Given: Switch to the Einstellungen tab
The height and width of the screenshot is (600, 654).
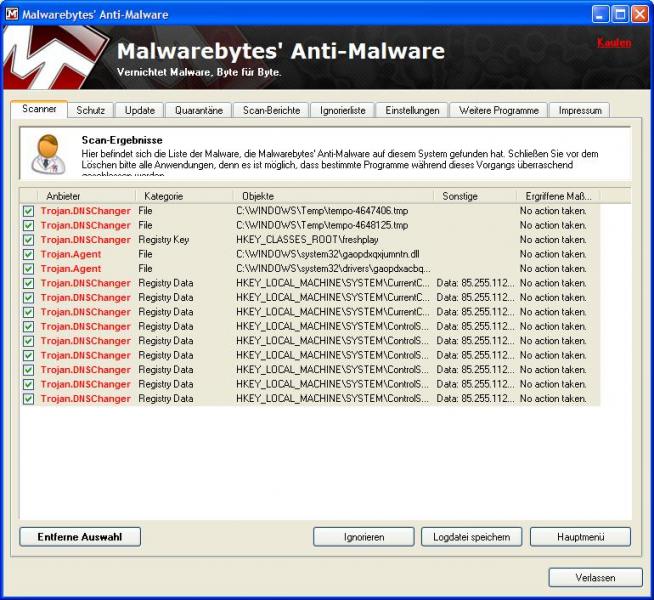Looking at the screenshot, I should 412,111.
